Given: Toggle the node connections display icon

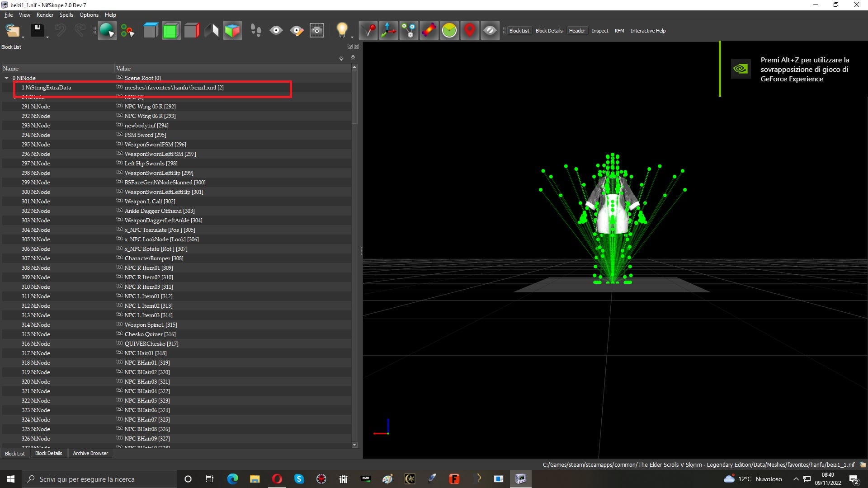Looking at the screenshot, I should click(409, 31).
